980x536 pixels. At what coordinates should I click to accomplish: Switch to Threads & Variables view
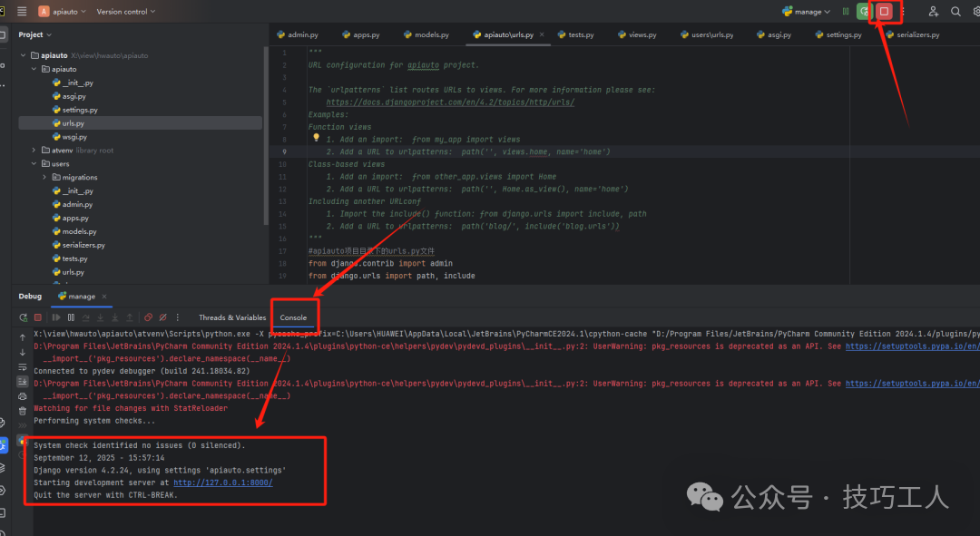[x=231, y=317]
